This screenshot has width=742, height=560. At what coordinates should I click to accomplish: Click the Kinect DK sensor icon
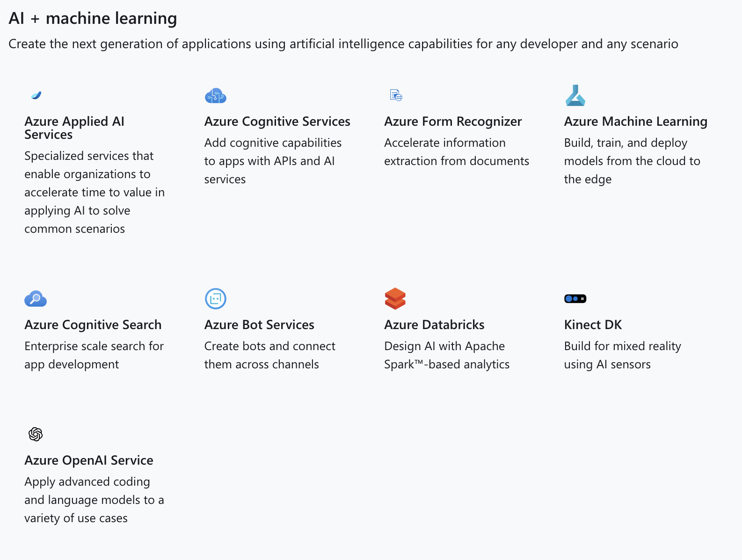[x=575, y=299]
